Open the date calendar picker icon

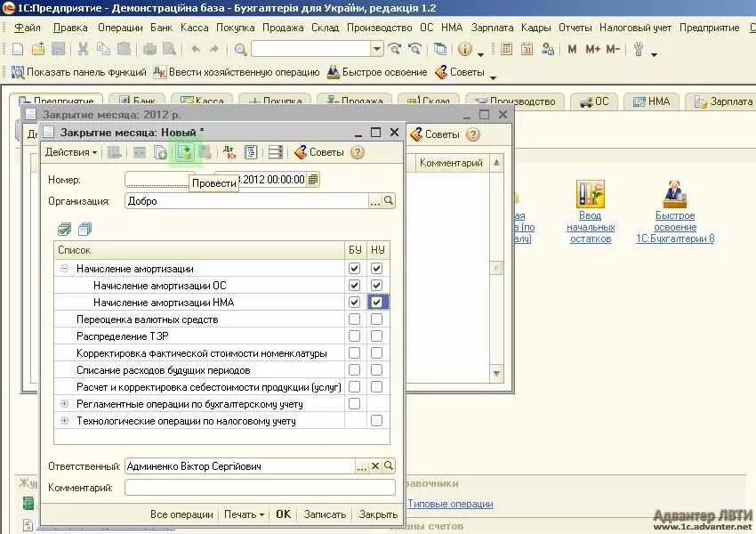(x=313, y=180)
